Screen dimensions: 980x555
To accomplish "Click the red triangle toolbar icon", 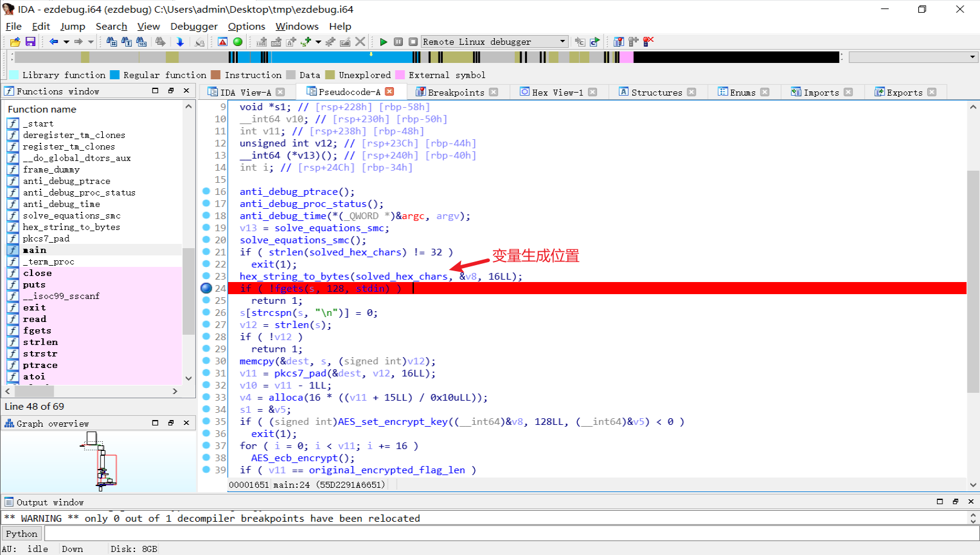I will point(223,42).
